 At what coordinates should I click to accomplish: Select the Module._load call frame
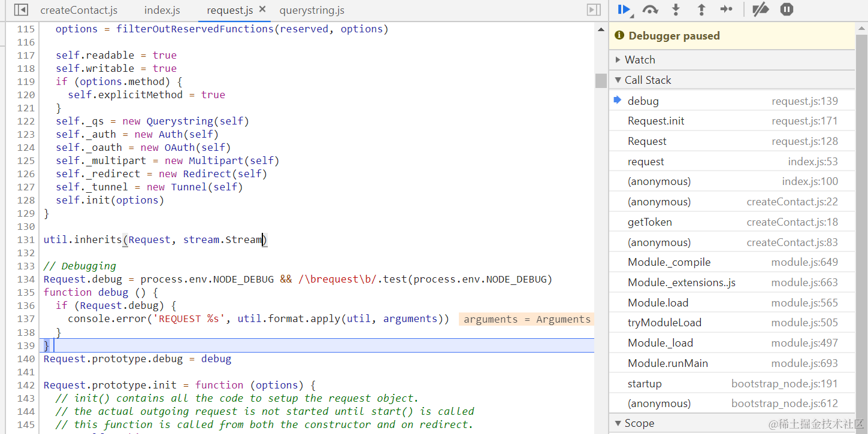pos(732,343)
